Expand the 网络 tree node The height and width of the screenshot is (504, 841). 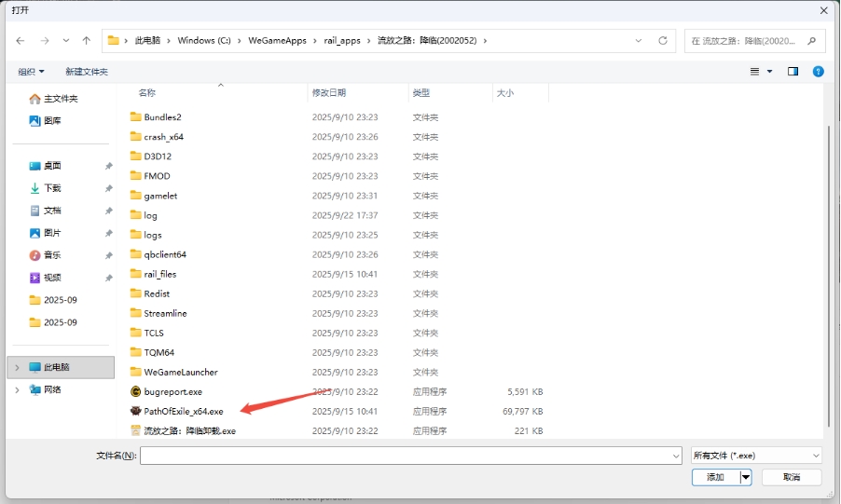click(x=17, y=389)
